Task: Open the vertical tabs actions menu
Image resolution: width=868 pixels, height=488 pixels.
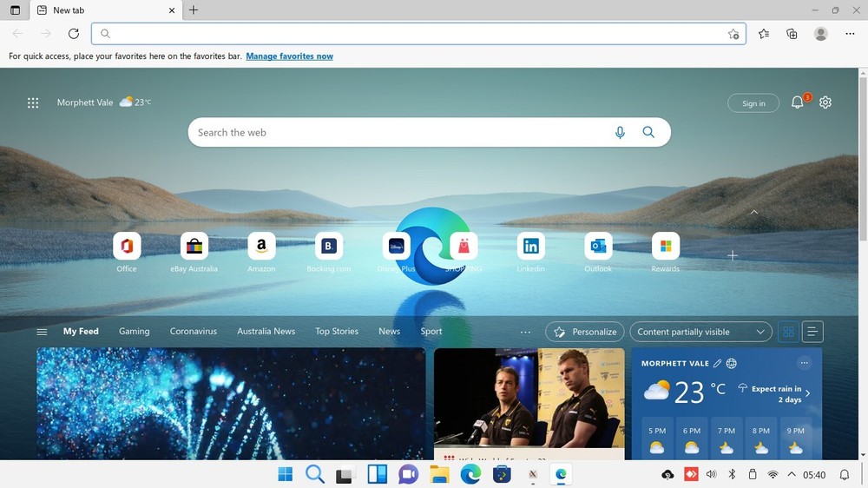Action: coord(15,10)
